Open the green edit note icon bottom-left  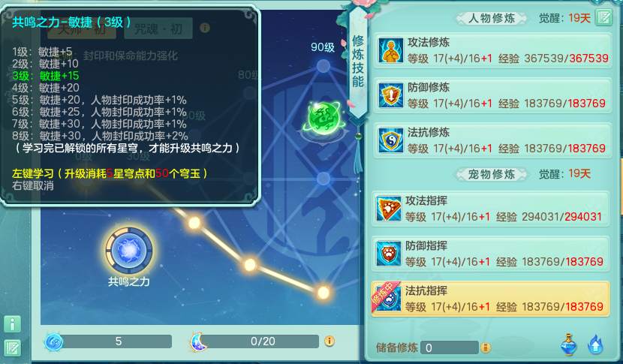12,348
